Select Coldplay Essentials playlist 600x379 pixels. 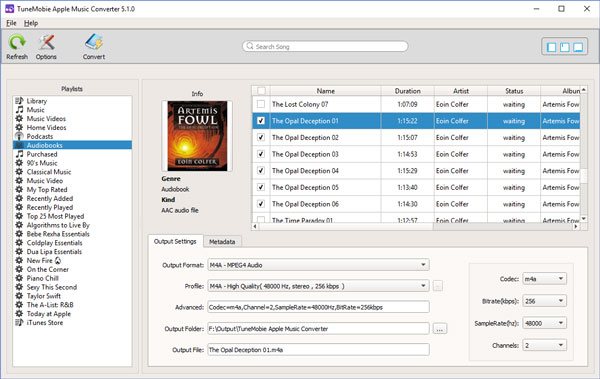click(54, 243)
